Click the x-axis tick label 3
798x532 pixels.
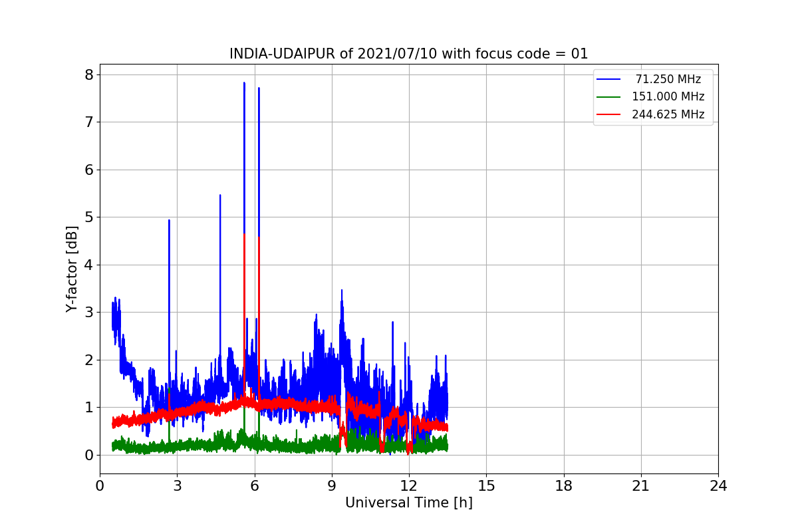point(177,486)
